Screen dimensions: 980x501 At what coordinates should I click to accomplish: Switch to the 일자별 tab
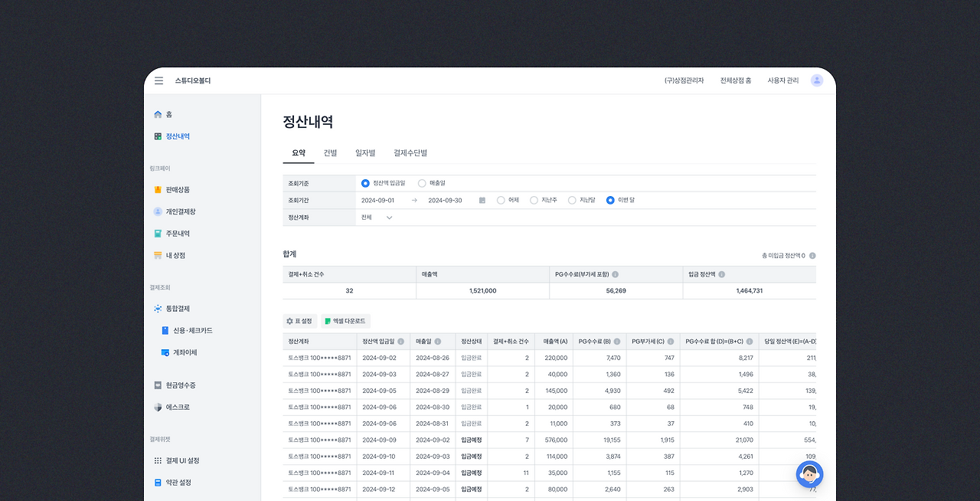click(365, 153)
